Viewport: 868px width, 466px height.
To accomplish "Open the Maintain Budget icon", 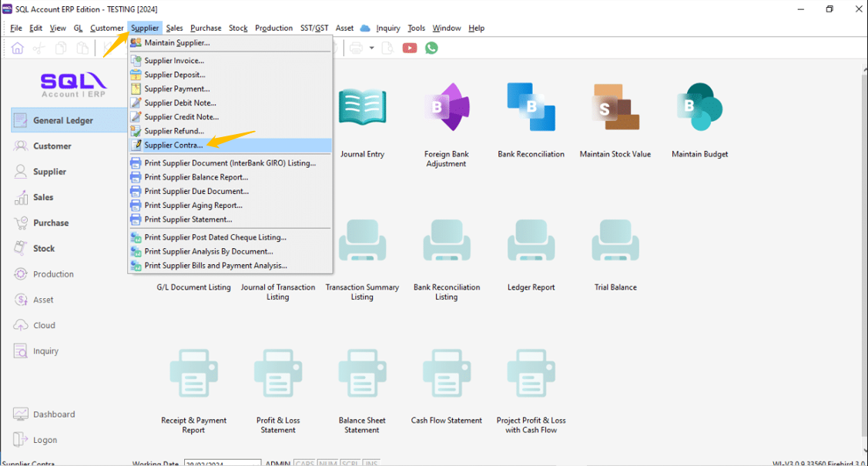I will coord(699,108).
